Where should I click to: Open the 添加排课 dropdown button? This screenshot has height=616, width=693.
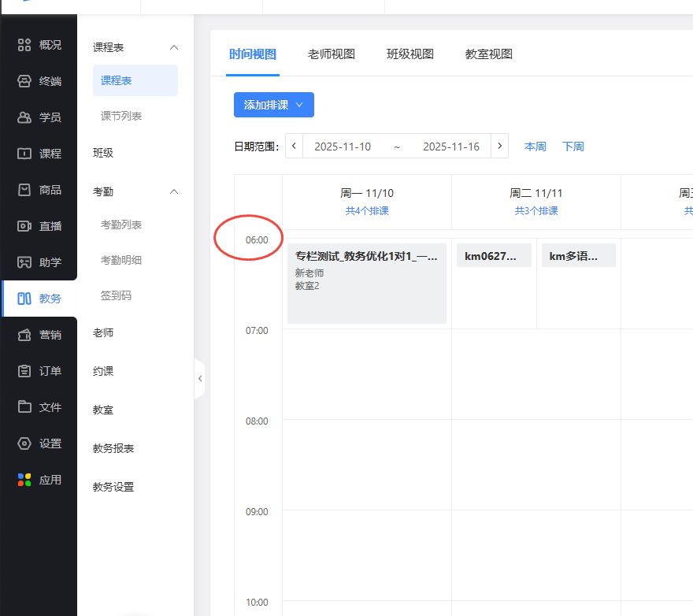273,105
